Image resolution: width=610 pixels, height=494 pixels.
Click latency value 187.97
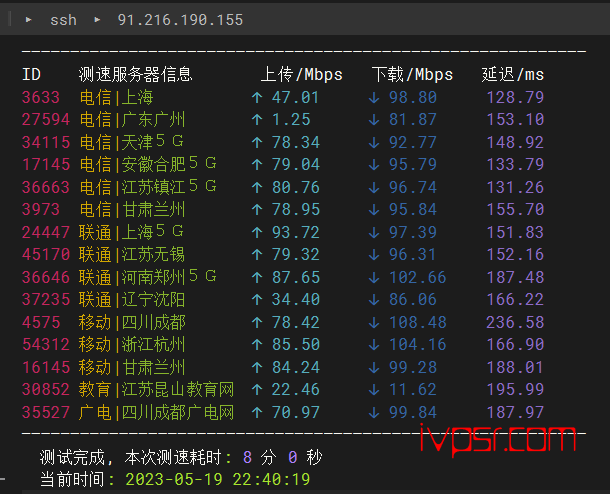tap(515, 413)
